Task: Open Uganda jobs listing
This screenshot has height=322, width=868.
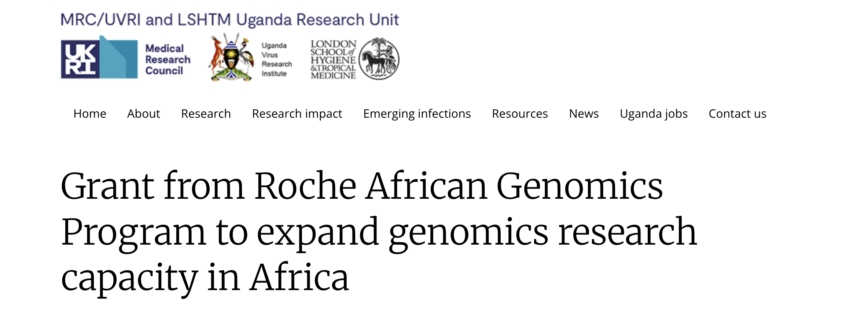Action: 654,114
